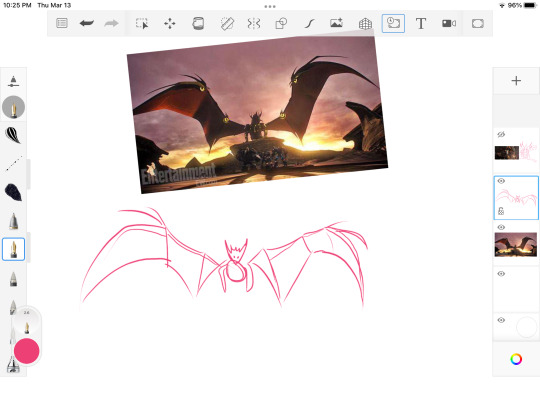
Task: Tap the 10:25 PM clock
Action: click(x=17, y=5)
